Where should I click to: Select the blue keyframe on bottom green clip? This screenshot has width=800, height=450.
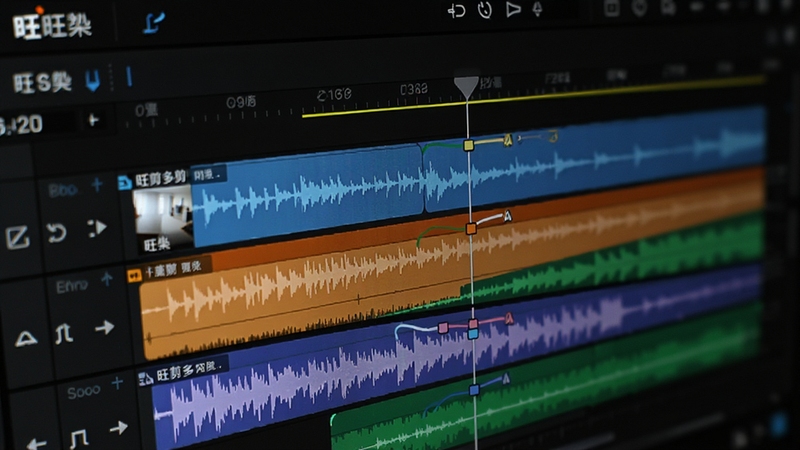(474, 390)
